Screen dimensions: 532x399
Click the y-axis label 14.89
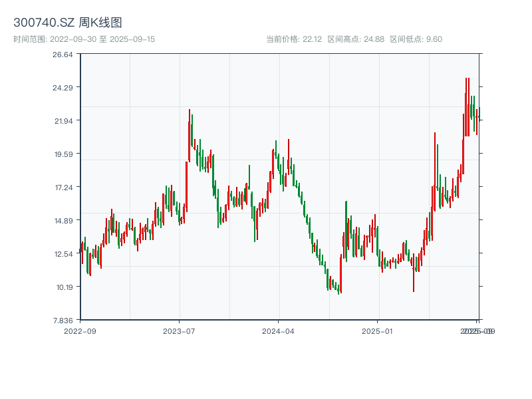63,221
